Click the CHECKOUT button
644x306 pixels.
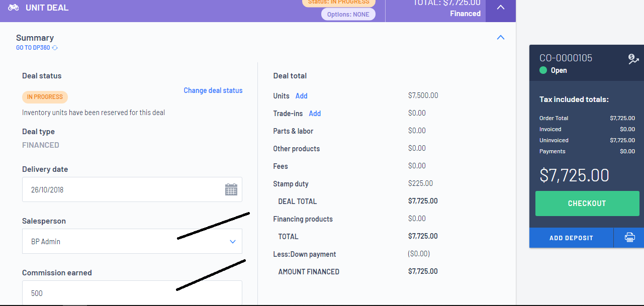pyautogui.click(x=587, y=203)
